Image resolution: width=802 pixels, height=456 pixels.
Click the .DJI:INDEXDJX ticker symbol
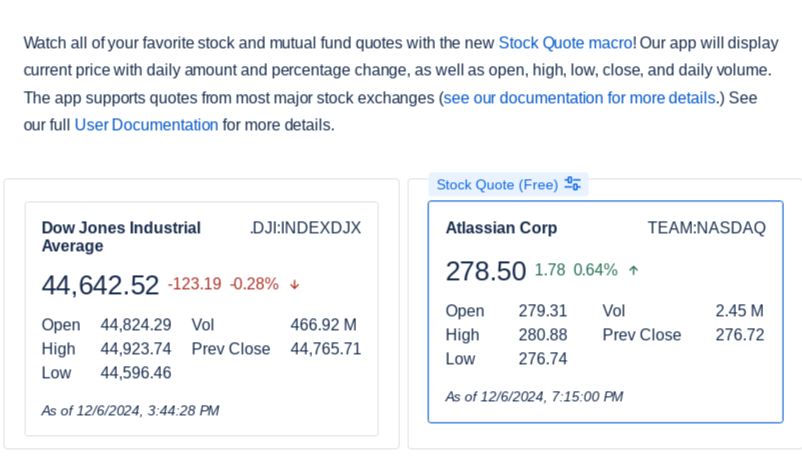tap(305, 228)
